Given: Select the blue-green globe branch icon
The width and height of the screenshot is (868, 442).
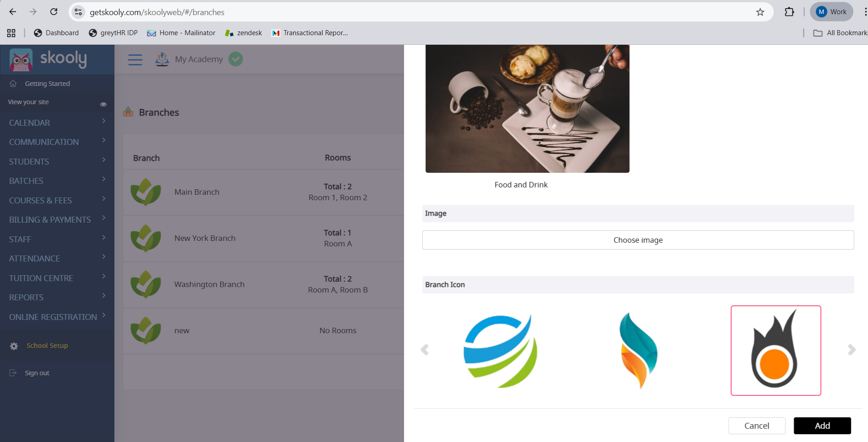Looking at the screenshot, I should 500,351.
